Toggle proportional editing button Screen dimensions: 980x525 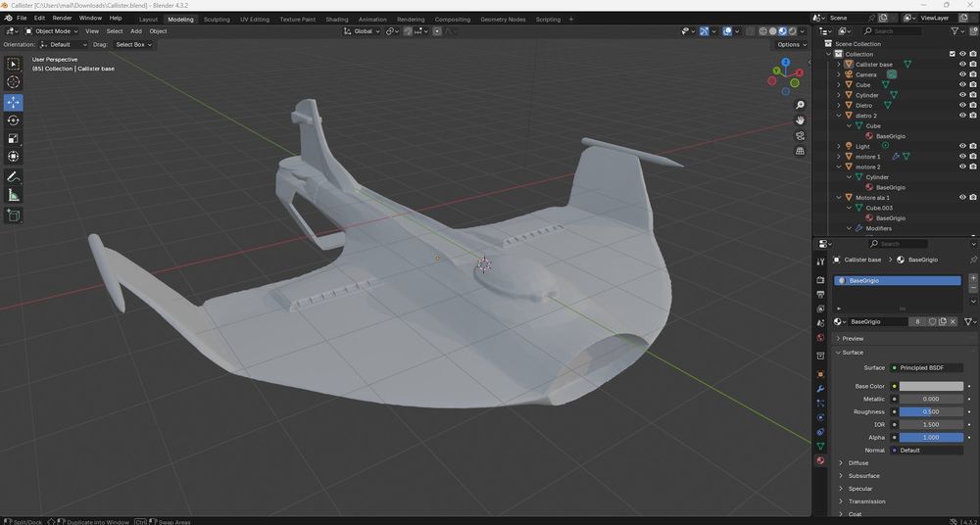click(x=437, y=31)
